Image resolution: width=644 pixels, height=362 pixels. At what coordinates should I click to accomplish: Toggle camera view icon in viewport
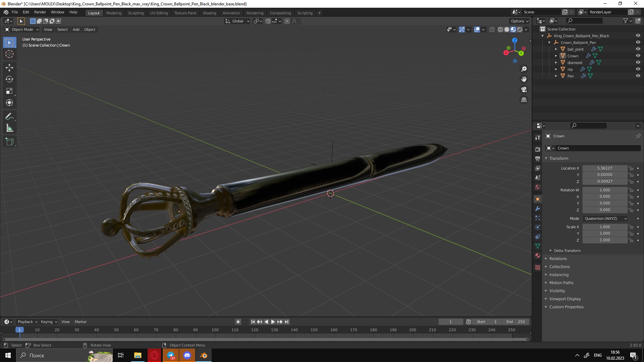coord(524,89)
